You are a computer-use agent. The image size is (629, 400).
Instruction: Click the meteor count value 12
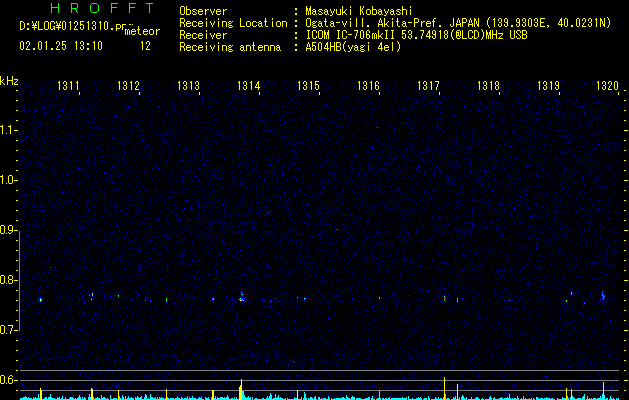(145, 46)
